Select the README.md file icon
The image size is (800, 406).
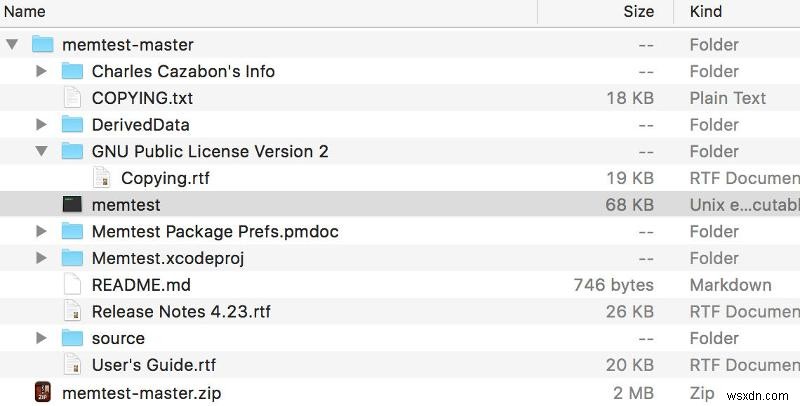click(72, 284)
